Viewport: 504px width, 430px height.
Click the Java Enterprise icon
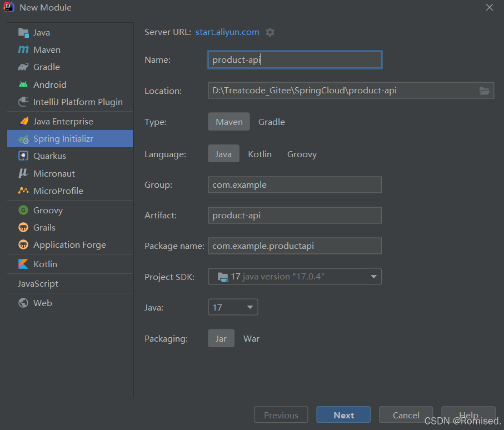pos(24,121)
